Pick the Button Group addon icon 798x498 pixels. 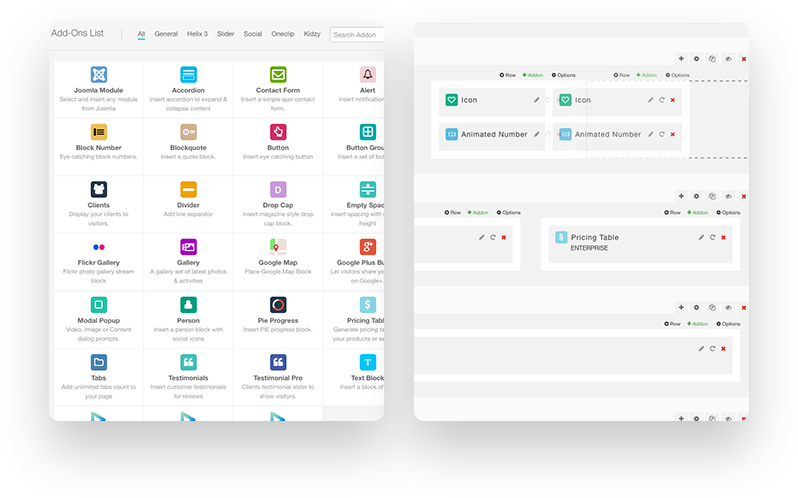tap(367, 132)
